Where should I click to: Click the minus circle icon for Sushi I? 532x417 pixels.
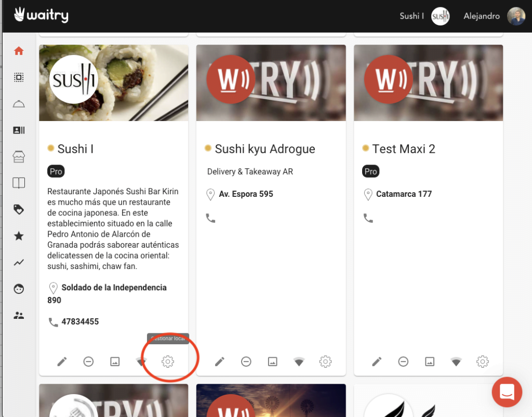pos(88,362)
